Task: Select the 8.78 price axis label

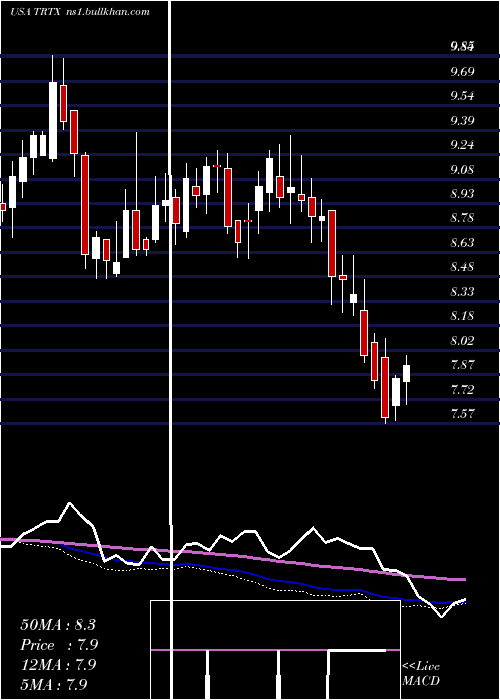Action: click(463, 218)
